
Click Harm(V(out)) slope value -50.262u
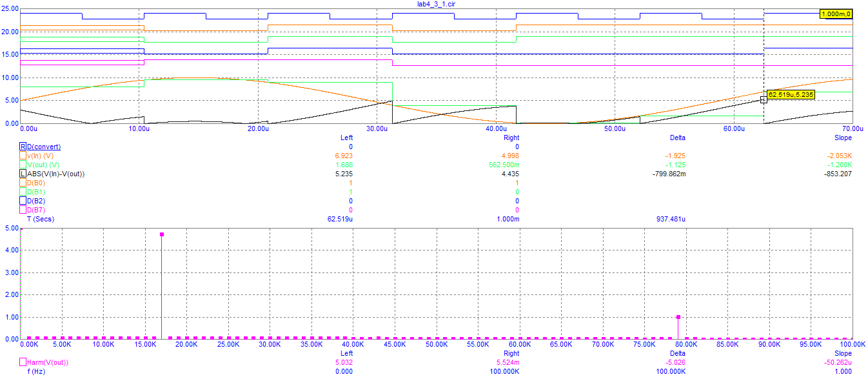tap(838, 362)
